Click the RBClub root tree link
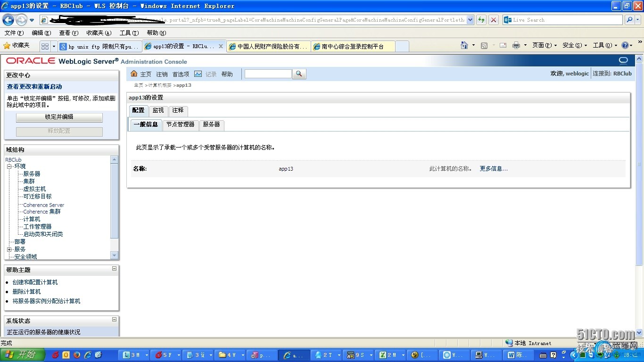The height and width of the screenshot is (362, 644). coord(14,160)
